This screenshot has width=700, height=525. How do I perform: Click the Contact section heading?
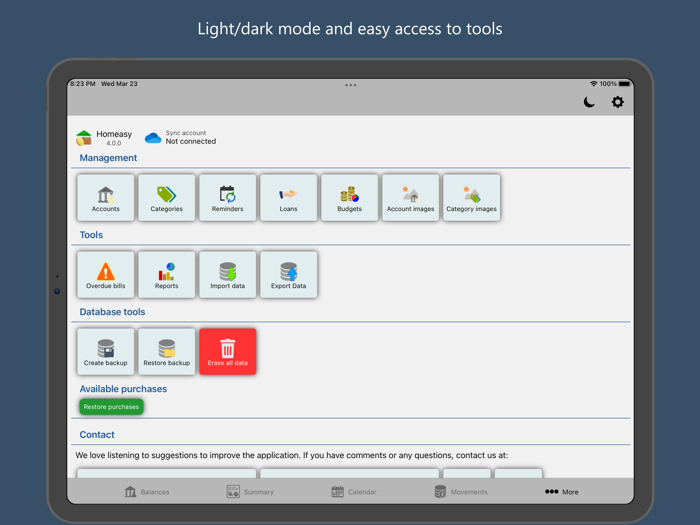[97, 435]
